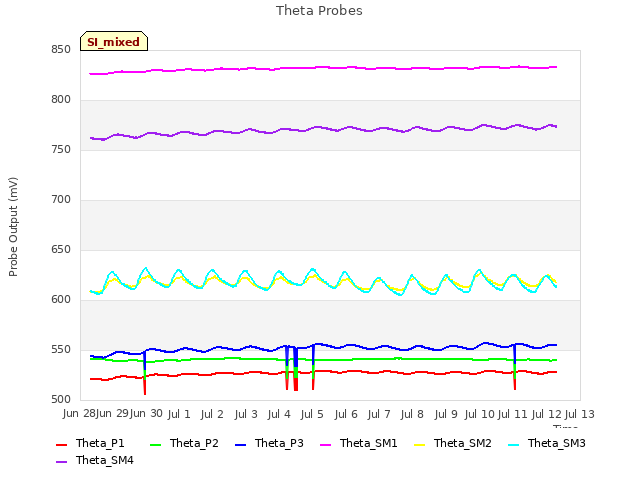This screenshot has width=640, height=480.
Task: Click the Theta Probes chart title
Action: click(319, 10)
